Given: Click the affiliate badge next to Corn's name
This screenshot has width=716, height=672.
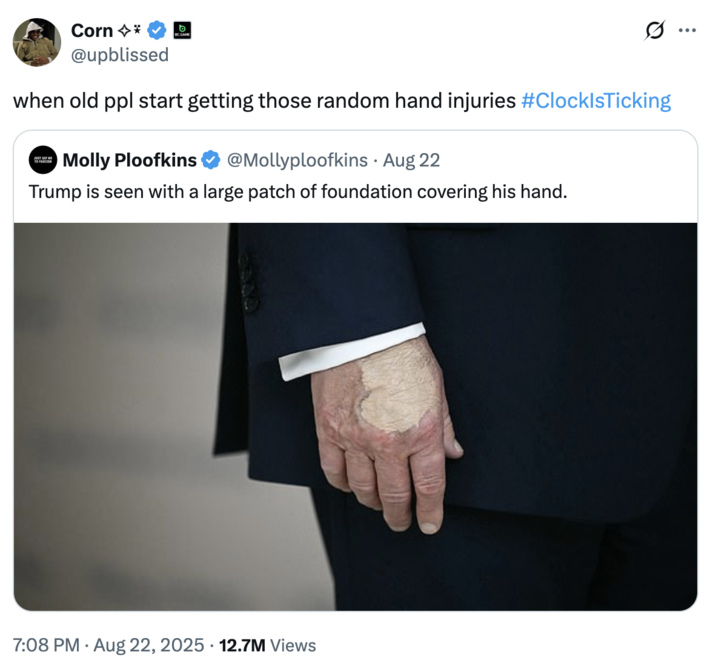Looking at the screenshot, I should pyautogui.click(x=183, y=31).
